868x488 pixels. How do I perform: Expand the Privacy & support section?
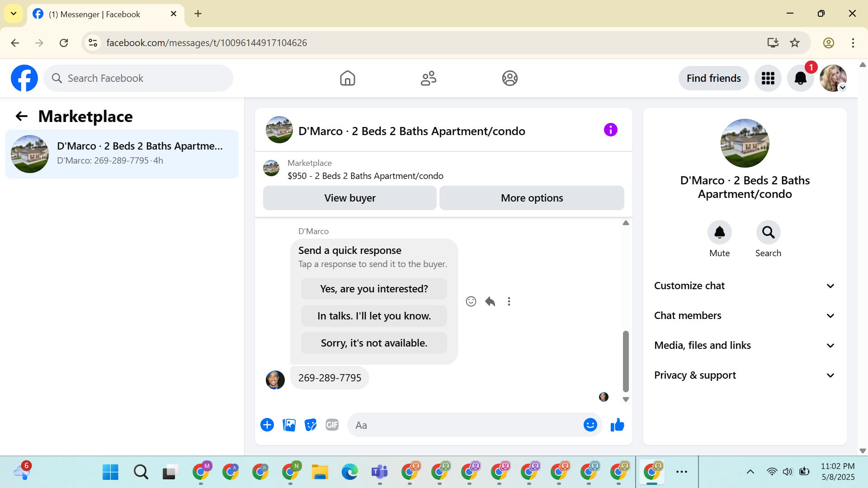tap(745, 375)
